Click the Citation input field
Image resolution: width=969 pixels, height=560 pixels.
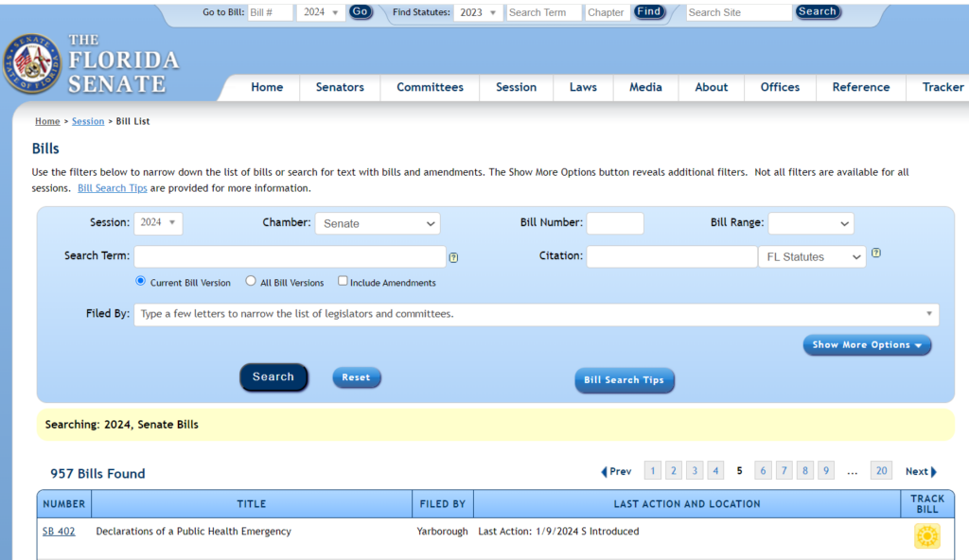672,256
